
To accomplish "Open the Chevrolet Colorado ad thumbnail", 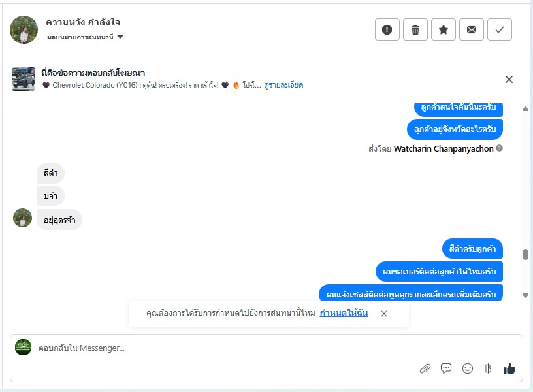I will point(23,79).
